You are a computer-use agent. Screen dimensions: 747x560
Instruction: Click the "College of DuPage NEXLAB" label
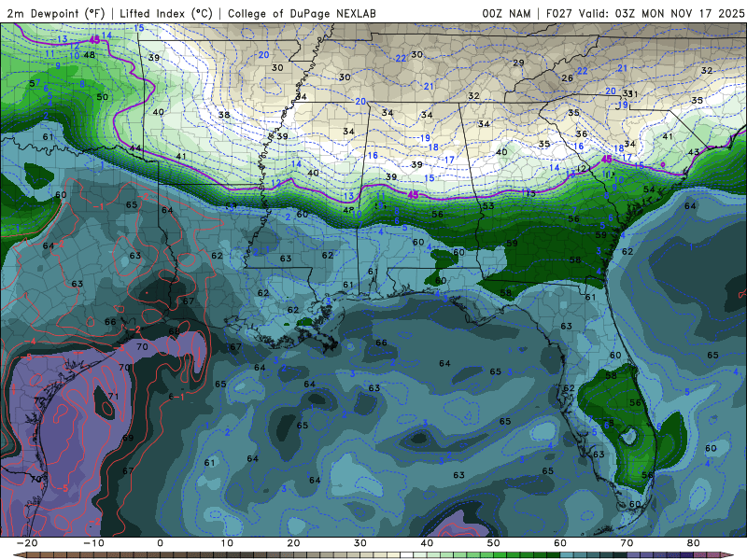tap(302, 13)
